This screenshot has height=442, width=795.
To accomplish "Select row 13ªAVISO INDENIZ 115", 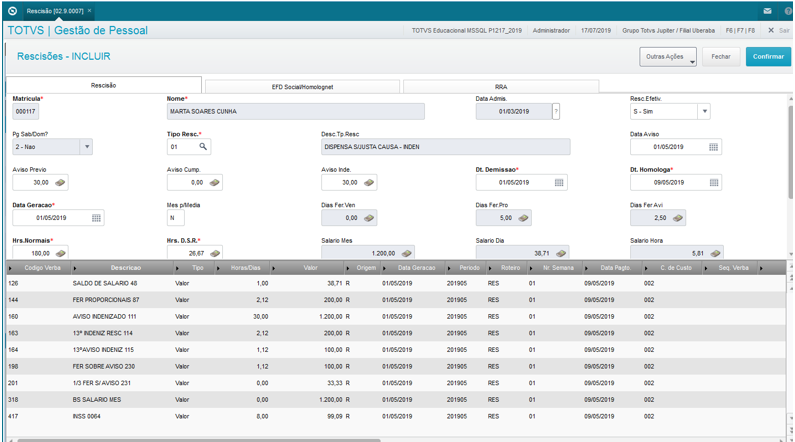I will (x=395, y=350).
